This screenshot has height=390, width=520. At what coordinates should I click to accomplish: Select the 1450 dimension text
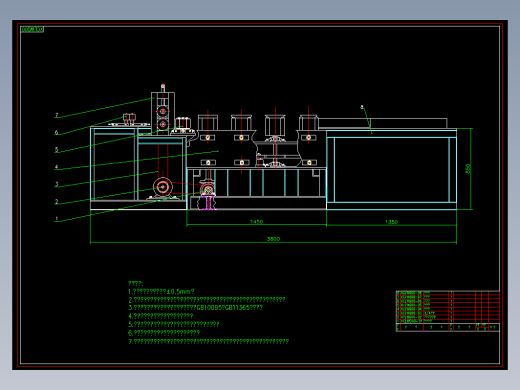[x=256, y=222]
